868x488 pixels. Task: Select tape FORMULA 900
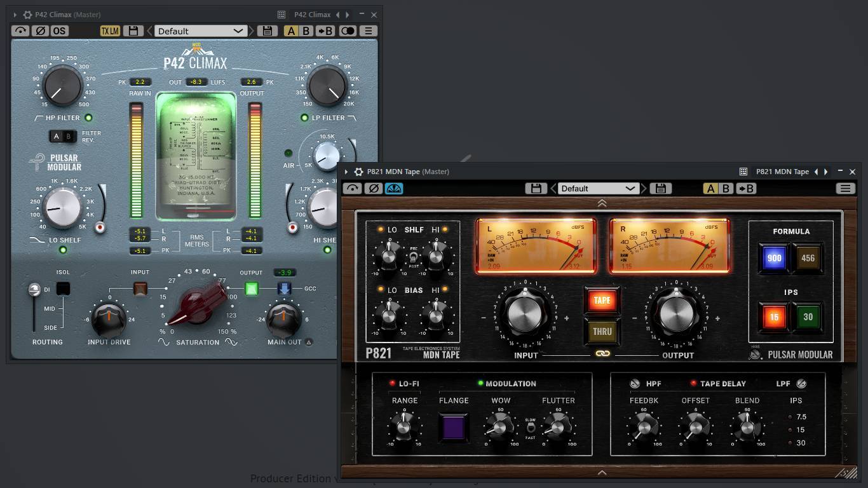coord(774,258)
